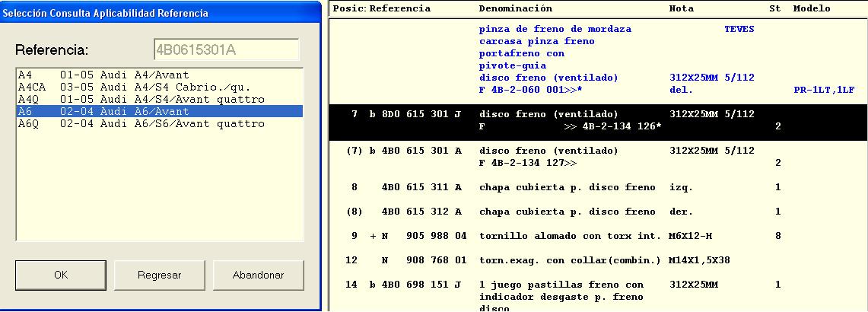868x312 pixels.
Task: Click 'tornillo alomado con torx int.' description
Action: (x=571, y=236)
